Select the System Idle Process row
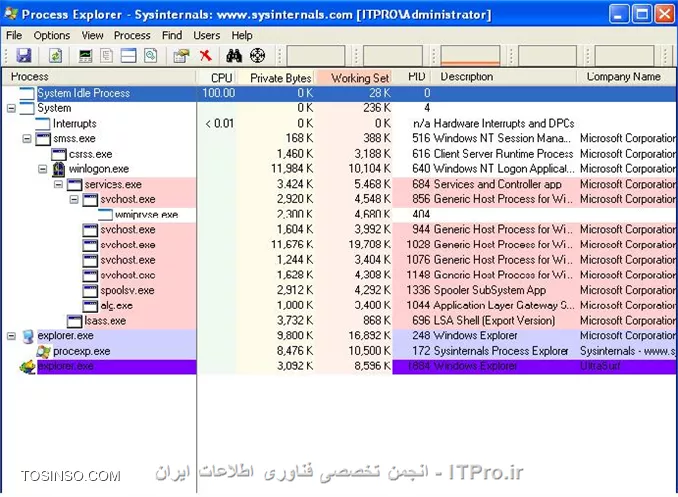The image size is (678, 497). click(339, 93)
